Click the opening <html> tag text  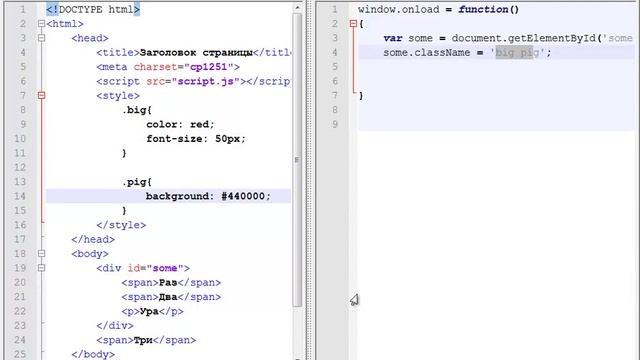pos(65,24)
